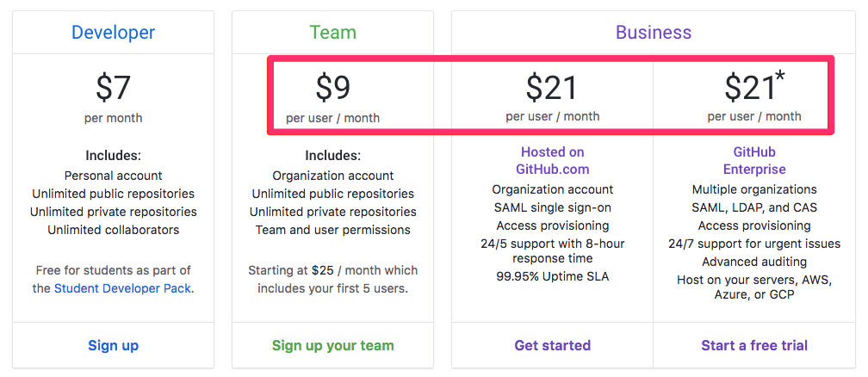Click SAML single sign-on feature text

coord(553,207)
